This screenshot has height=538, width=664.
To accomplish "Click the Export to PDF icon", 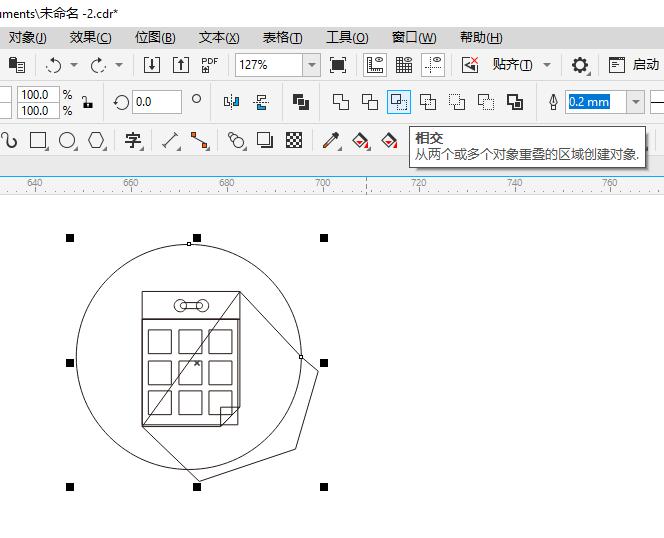I will pyautogui.click(x=209, y=65).
